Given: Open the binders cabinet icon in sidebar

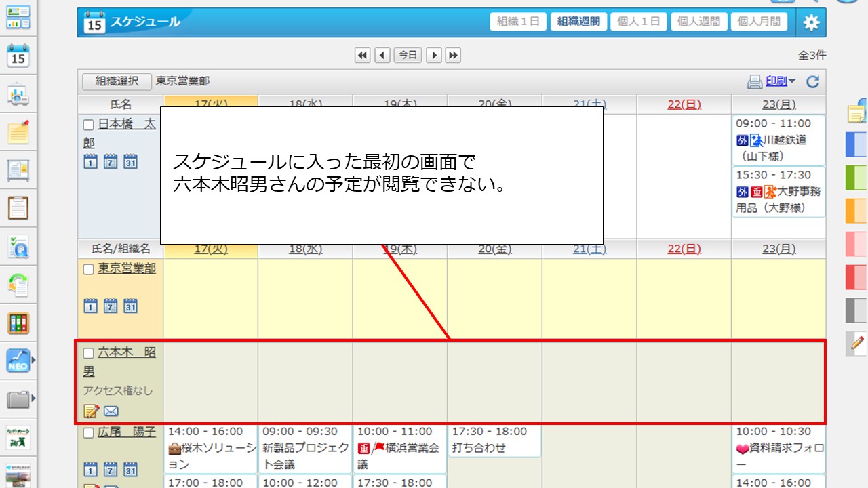Looking at the screenshot, I should [18, 323].
